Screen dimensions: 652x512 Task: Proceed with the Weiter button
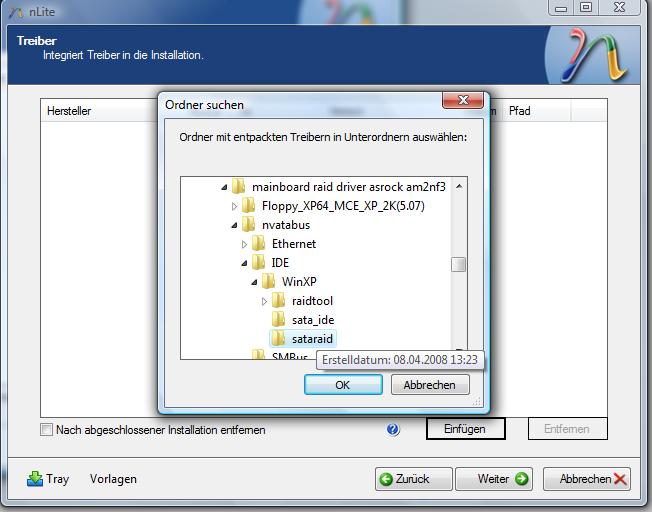pos(494,479)
